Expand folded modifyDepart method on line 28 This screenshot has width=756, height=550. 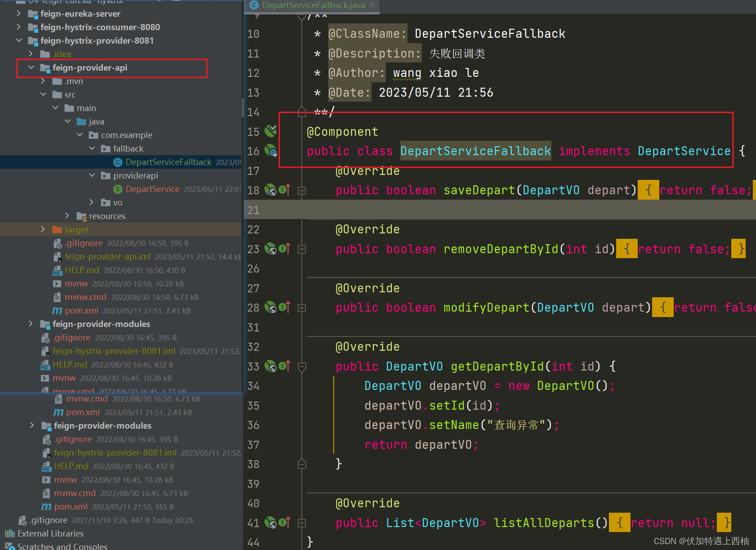coord(302,308)
